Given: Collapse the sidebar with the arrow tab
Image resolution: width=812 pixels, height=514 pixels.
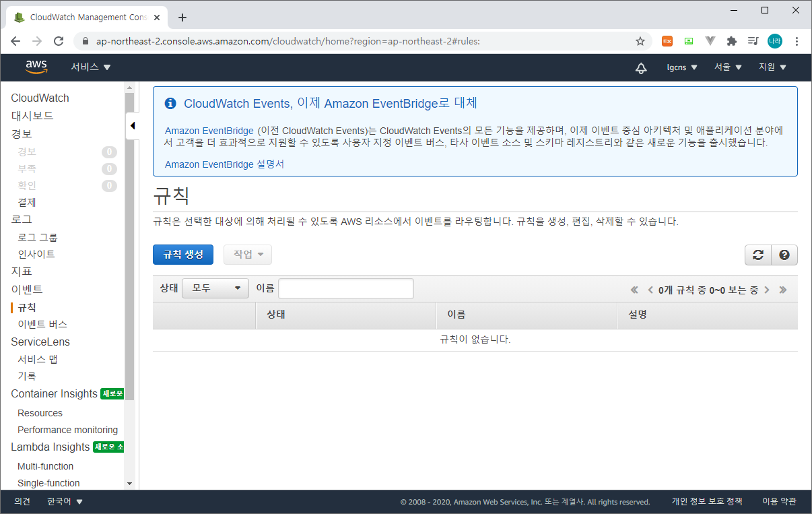Looking at the screenshot, I should click(x=132, y=126).
